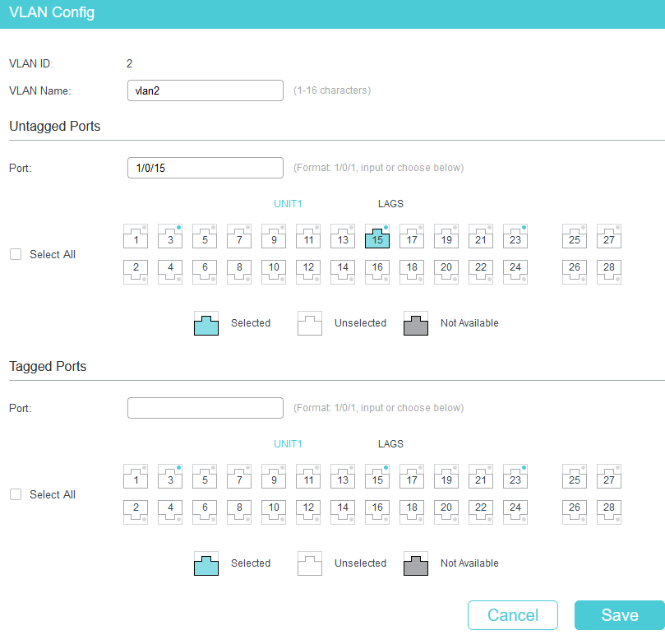This screenshot has width=665, height=644.
Task: Focus the VLAN Name input field
Action: 206,90
